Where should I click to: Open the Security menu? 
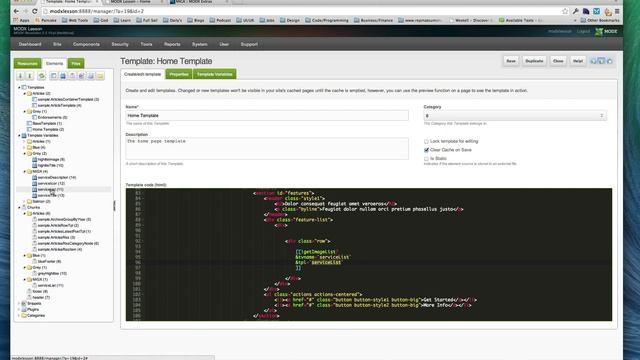point(120,44)
